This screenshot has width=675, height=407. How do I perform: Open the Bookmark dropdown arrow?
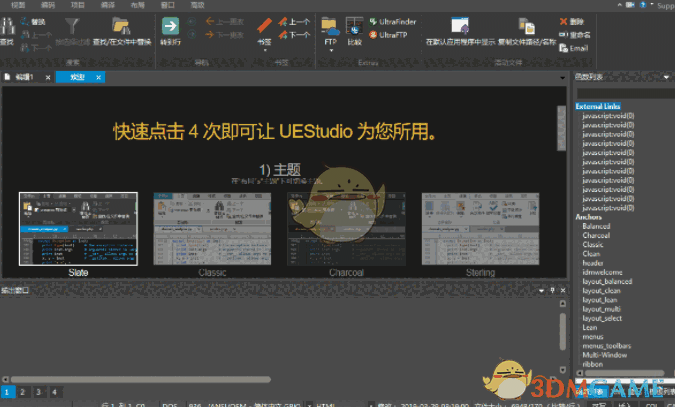pyautogui.click(x=265, y=50)
